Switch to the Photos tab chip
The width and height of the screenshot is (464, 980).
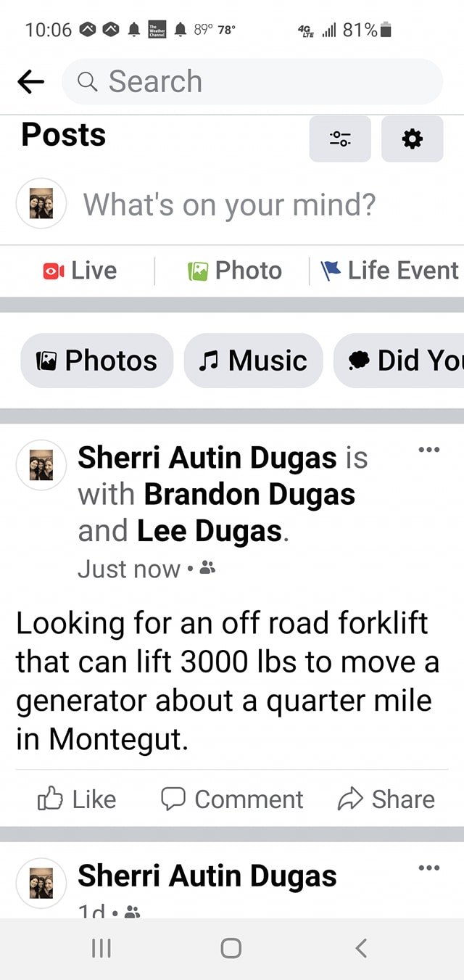(97, 361)
